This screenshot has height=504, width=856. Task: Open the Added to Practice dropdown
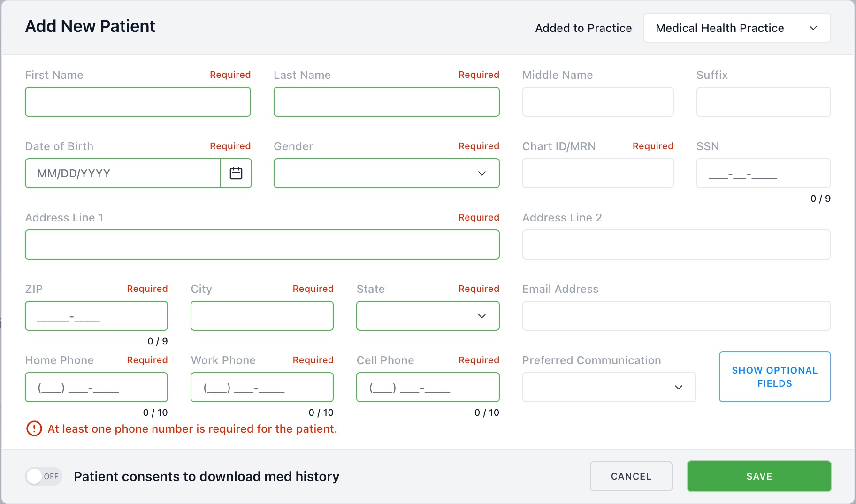click(x=737, y=28)
